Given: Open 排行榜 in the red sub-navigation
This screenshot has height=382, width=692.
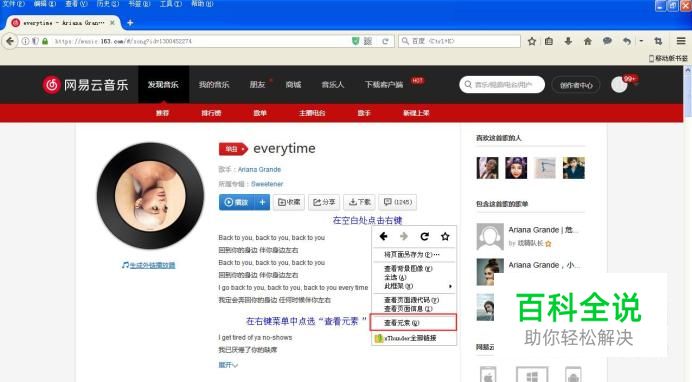Looking at the screenshot, I should tap(211, 113).
